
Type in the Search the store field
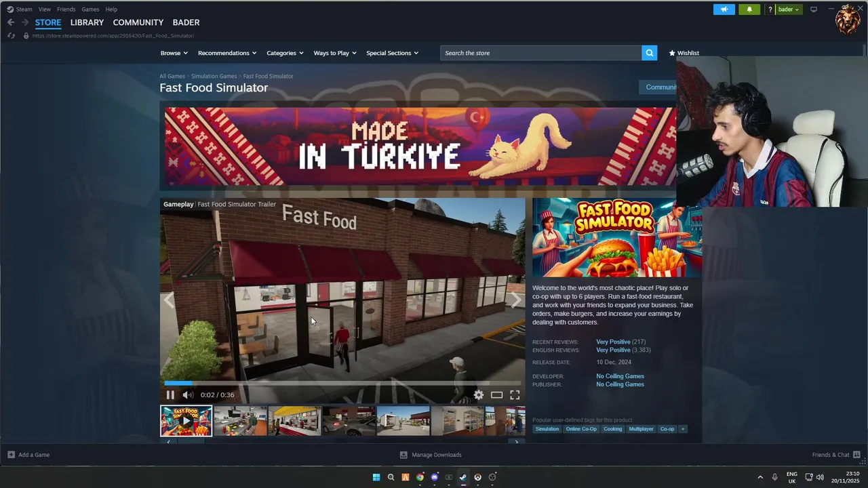(x=541, y=53)
